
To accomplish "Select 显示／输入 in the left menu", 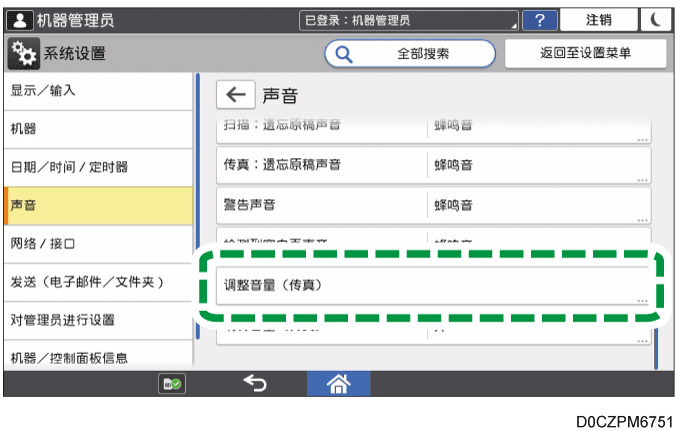I will pyautogui.click(x=97, y=91).
